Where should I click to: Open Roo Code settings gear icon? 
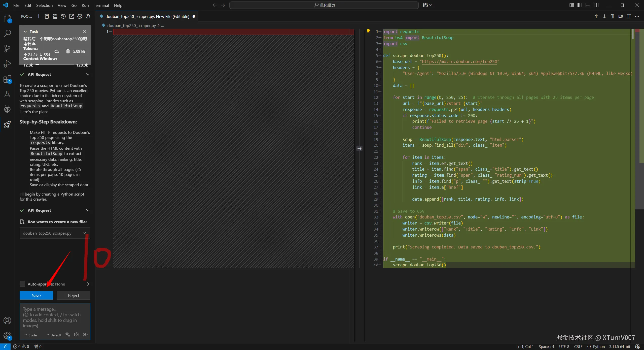(80, 16)
